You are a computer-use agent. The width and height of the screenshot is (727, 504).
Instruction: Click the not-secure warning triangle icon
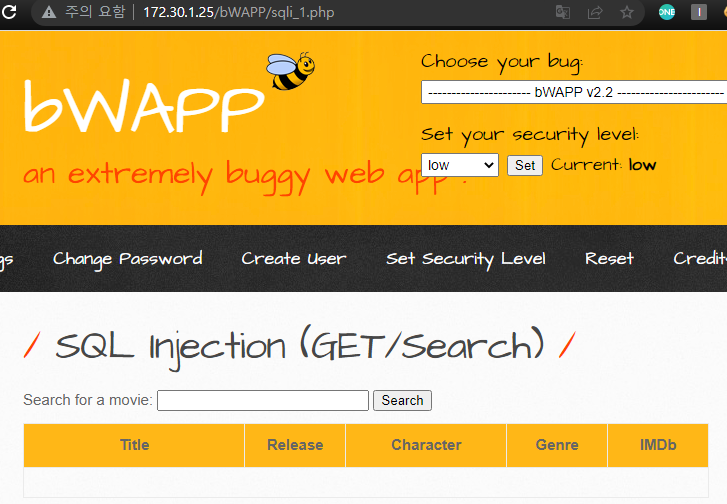pos(49,12)
